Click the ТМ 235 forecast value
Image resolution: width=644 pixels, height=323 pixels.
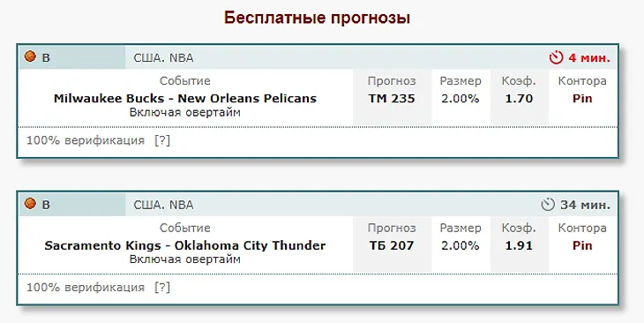tap(392, 99)
